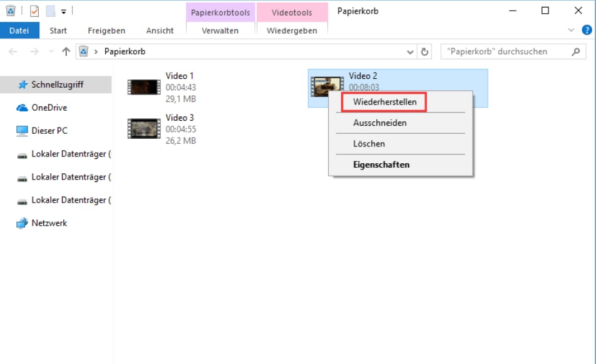The image size is (596, 364).
Task: Click the address bar chevron before Papierkorb
Action: tap(96, 52)
